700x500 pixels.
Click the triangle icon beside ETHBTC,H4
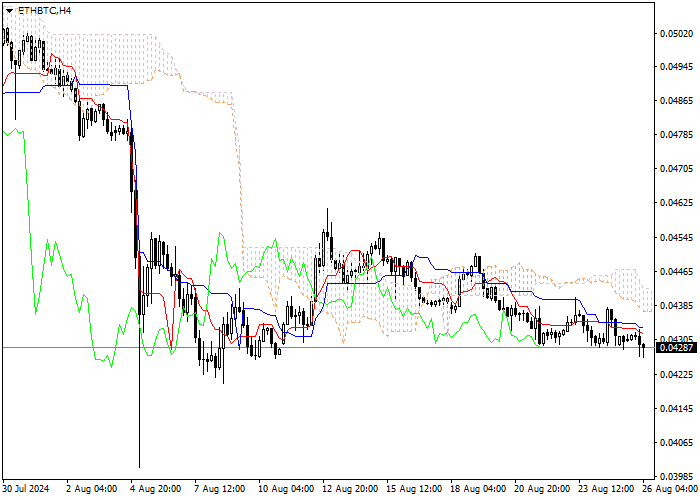(x=9, y=11)
